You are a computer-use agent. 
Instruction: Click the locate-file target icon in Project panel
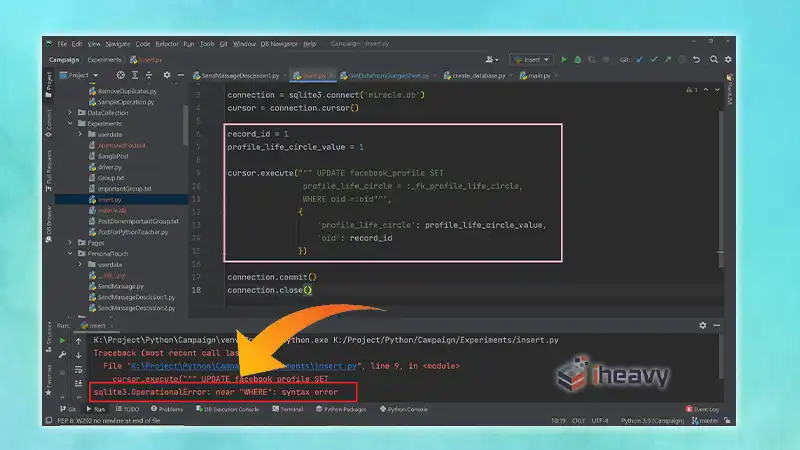click(x=120, y=75)
